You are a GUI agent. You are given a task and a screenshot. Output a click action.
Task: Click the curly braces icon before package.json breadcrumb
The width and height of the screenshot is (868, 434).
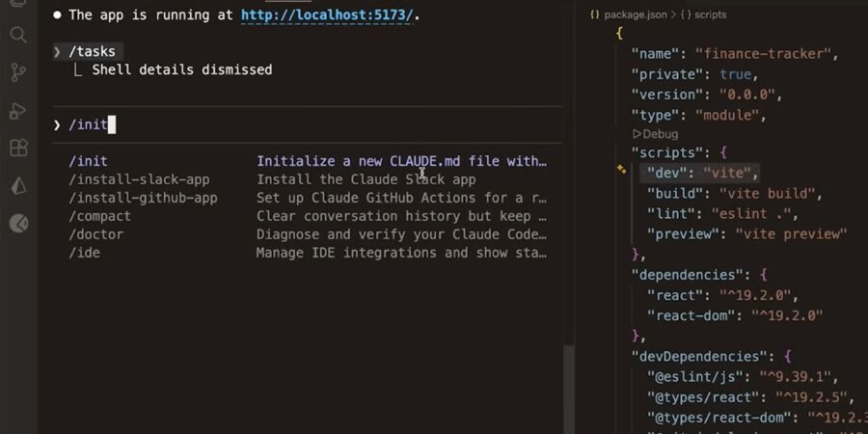[x=595, y=14]
